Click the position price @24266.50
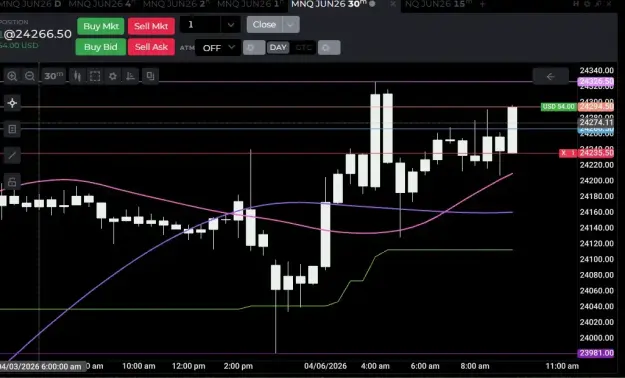The image size is (625, 378). coord(37,34)
